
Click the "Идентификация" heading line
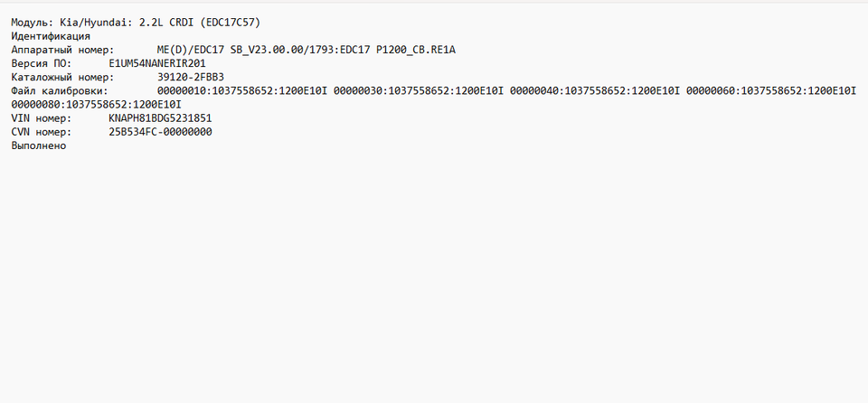(50, 35)
